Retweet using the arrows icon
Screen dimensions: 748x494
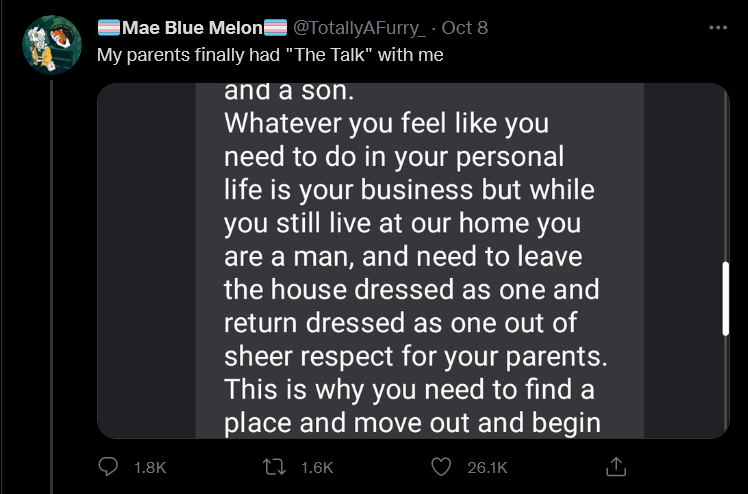[275, 467]
